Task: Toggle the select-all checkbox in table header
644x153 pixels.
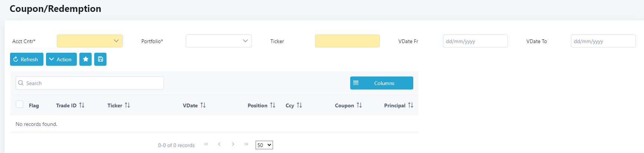Action: click(x=20, y=104)
